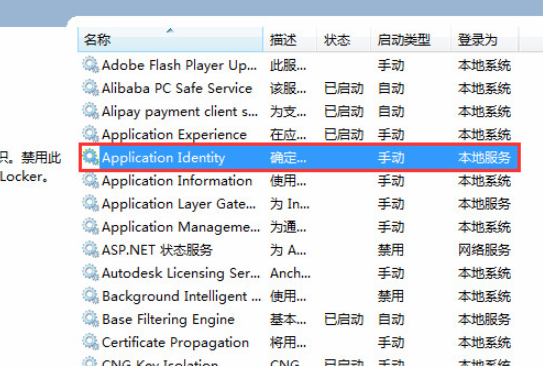Select the Application Manageme... service name
This screenshot has width=543, height=366.
click(181, 227)
